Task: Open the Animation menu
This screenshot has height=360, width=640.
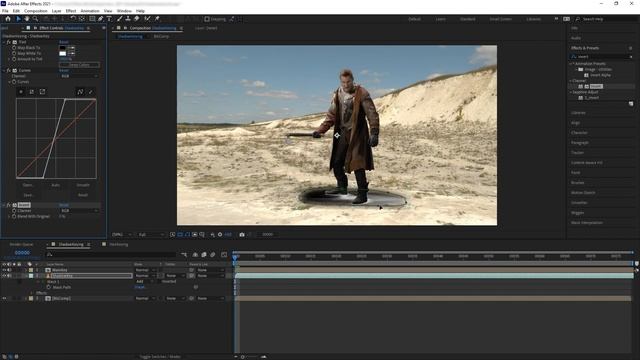Action: [90, 11]
